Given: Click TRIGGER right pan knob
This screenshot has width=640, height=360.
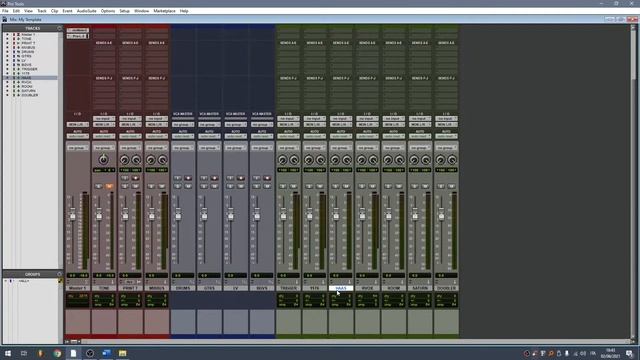Looking at the screenshot, I should pyautogui.click(x=294, y=160).
